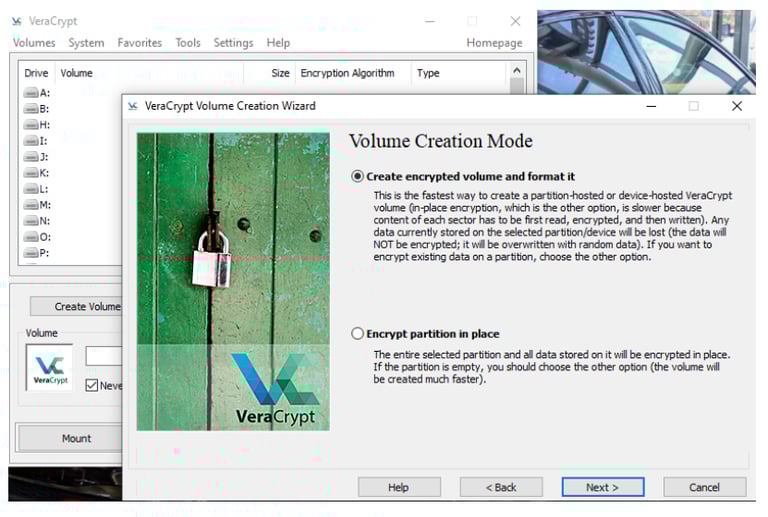The height and width of the screenshot is (517, 768).
Task: Select Create encrypted volume and format it
Action: click(358, 176)
